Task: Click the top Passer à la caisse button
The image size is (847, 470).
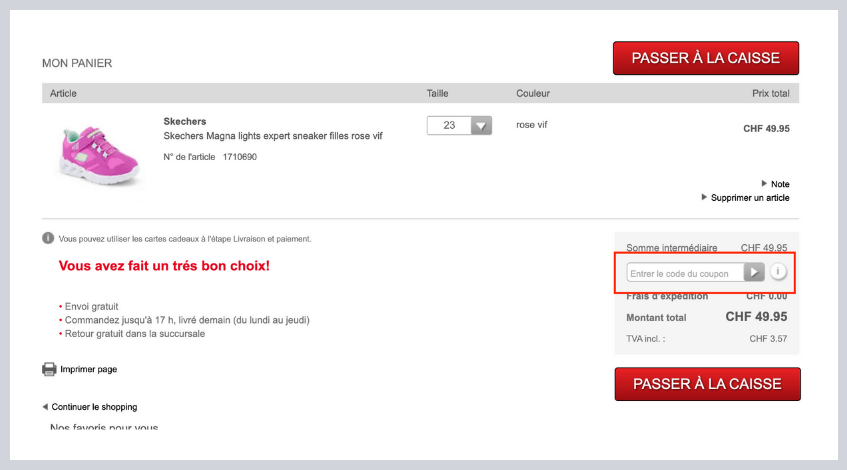Action: 705,58
